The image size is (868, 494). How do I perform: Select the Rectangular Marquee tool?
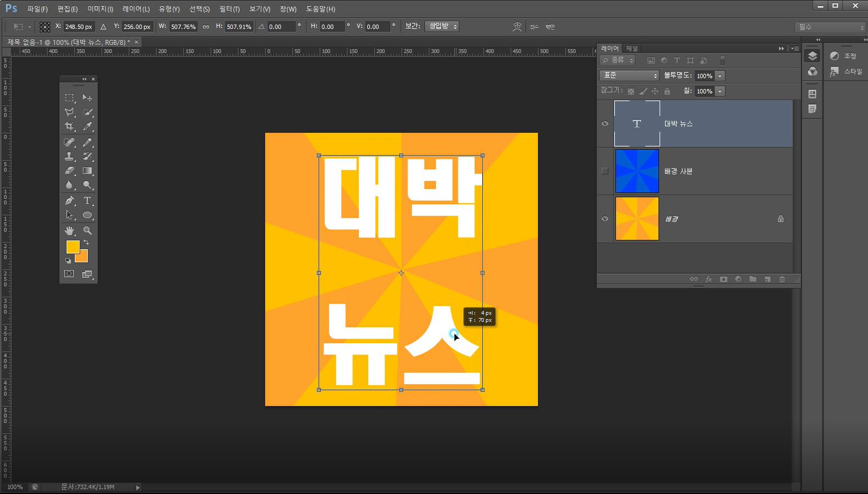click(70, 98)
